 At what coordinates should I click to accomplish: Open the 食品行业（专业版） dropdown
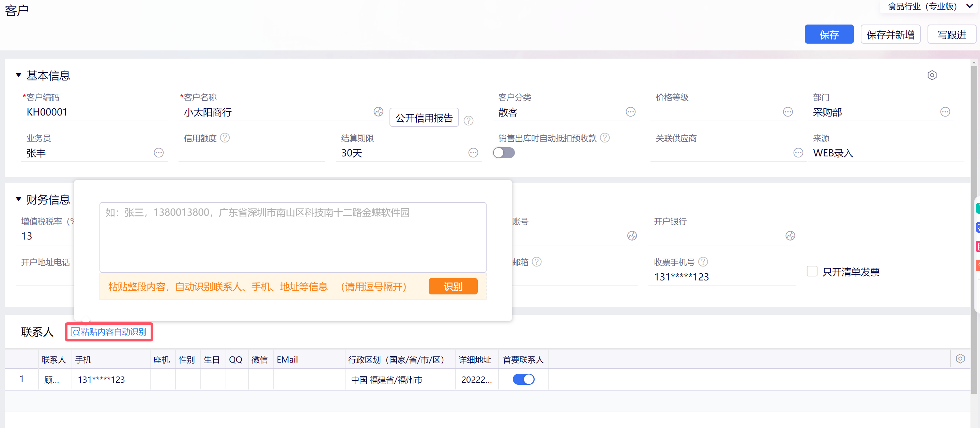pyautogui.click(x=929, y=6)
